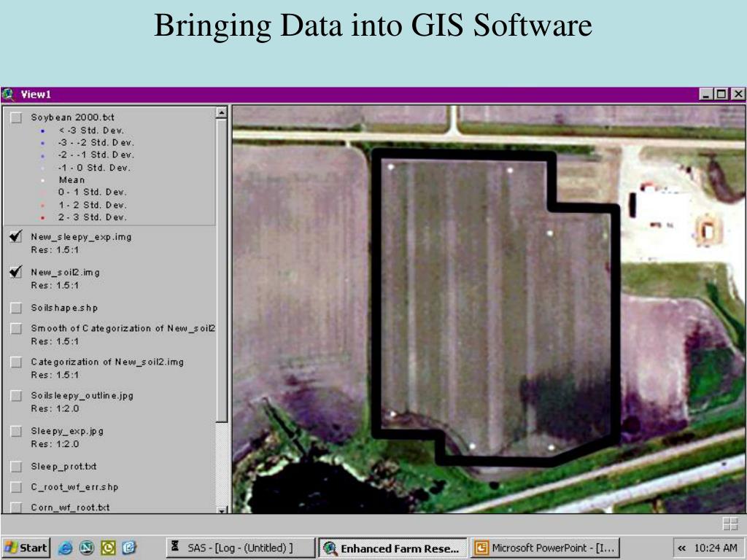Maximize the View1 window
Screen dimensions: 747x560
coord(721,94)
